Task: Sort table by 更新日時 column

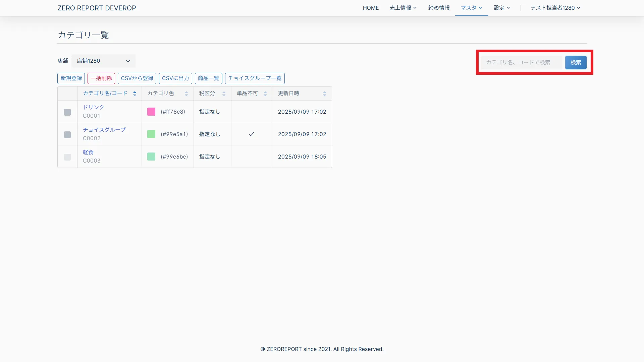Action: pos(324,94)
